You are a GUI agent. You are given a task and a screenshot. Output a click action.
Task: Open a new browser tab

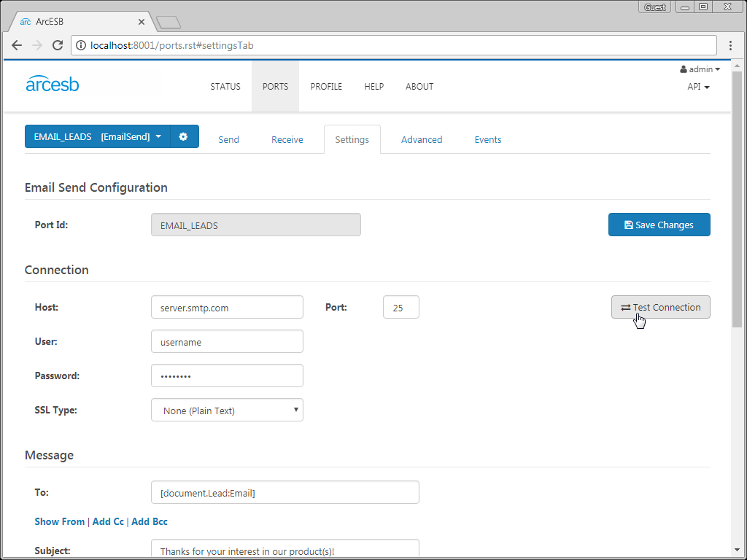point(169,22)
